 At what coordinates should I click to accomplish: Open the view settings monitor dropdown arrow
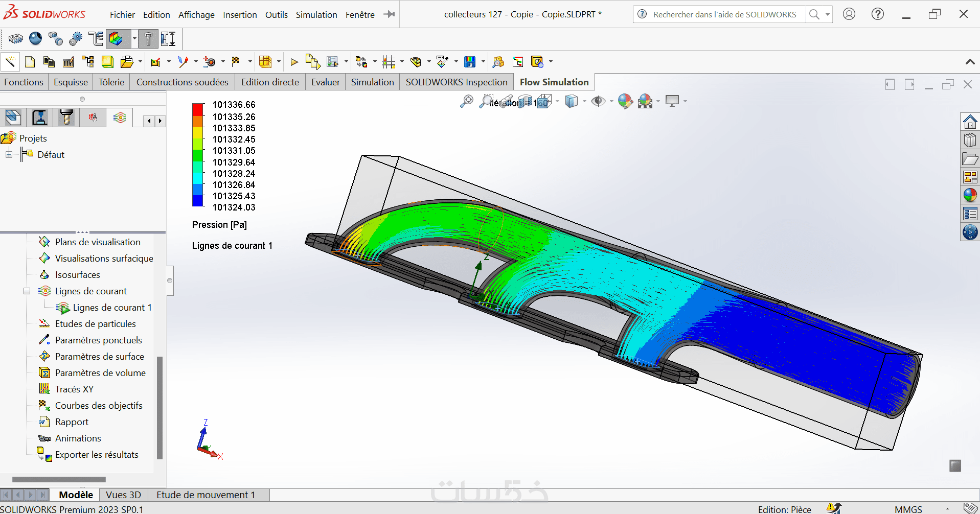click(x=685, y=101)
